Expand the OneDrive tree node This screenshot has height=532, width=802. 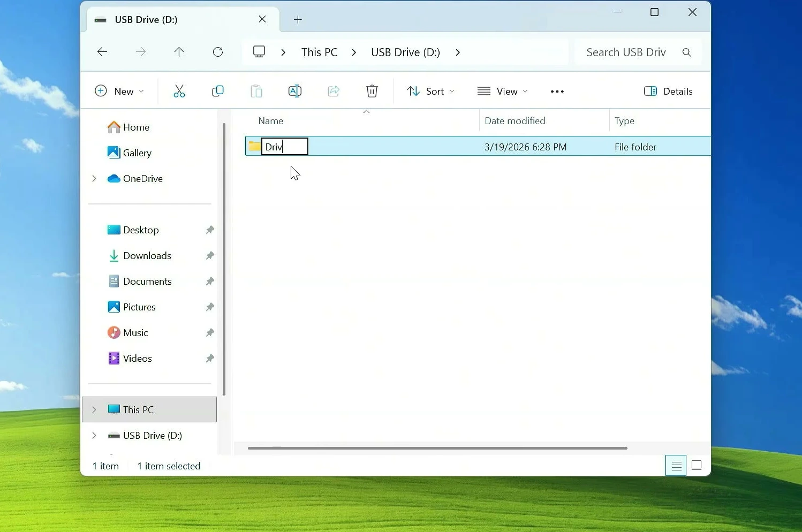click(x=94, y=178)
